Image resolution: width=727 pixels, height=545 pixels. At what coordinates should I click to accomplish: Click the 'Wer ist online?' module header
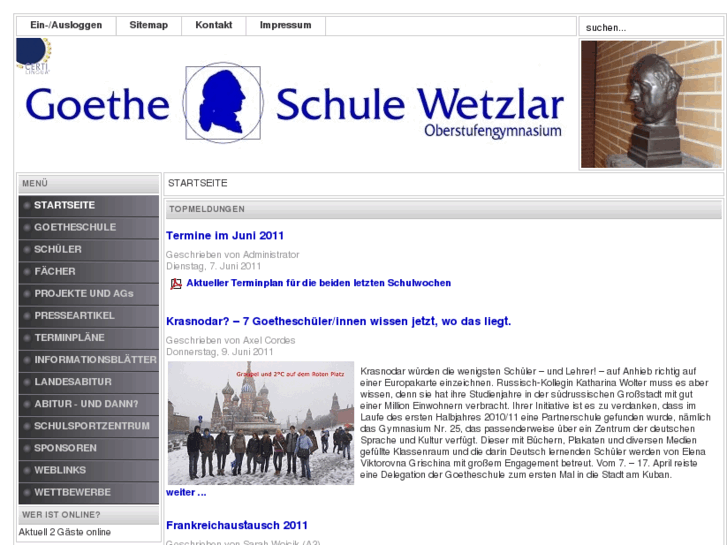coord(89,515)
